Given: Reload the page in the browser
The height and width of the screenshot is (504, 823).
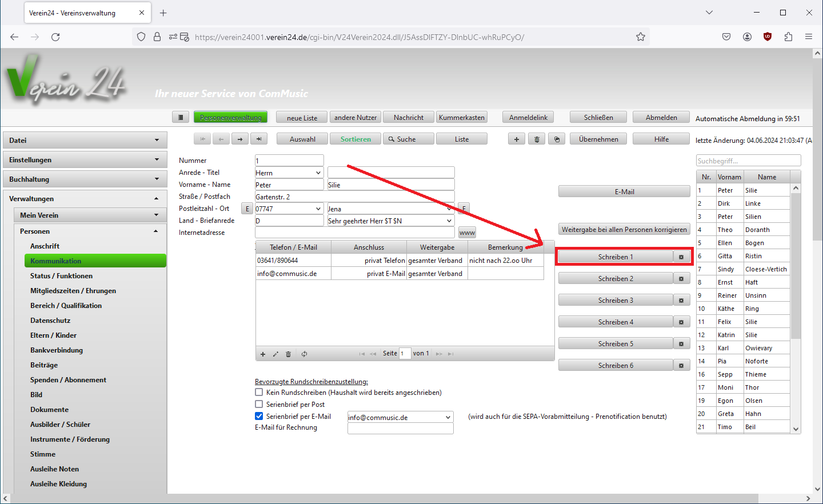Looking at the screenshot, I should click(x=55, y=37).
